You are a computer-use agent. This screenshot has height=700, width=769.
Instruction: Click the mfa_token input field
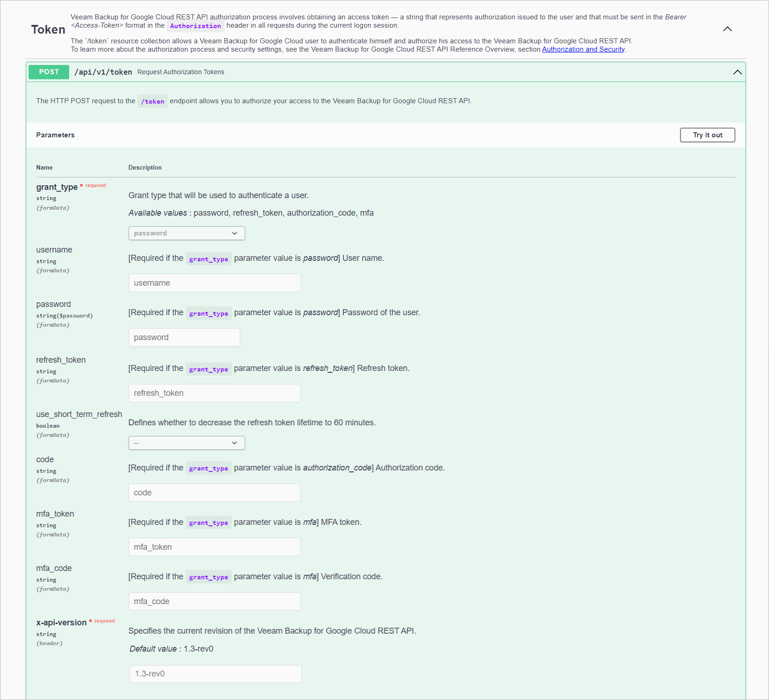[x=215, y=547]
